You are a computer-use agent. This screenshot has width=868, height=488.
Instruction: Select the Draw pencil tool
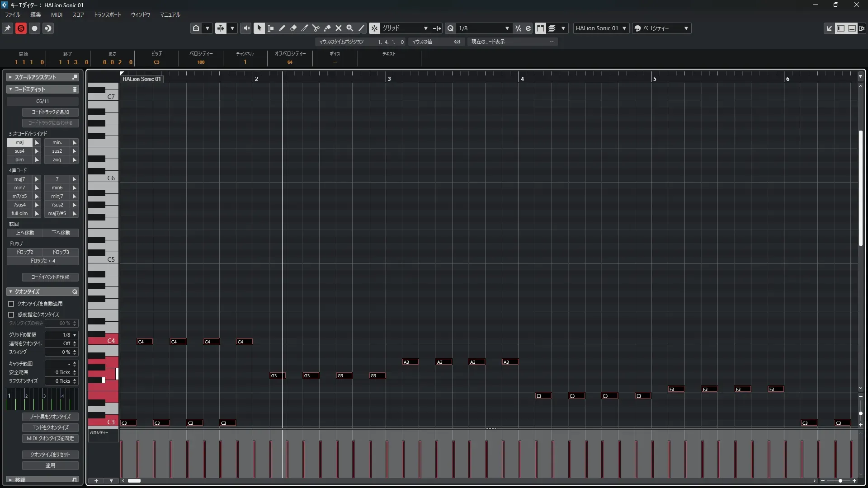point(282,28)
